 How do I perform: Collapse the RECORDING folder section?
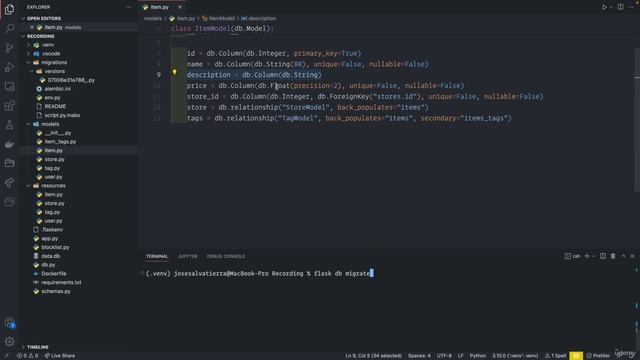(40, 36)
